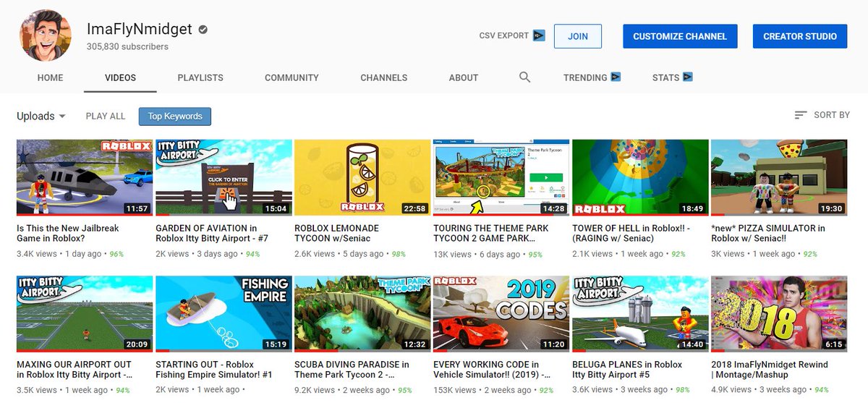The image size is (868, 403).
Task: Open the PLAYLISTS tab
Action: 200,77
